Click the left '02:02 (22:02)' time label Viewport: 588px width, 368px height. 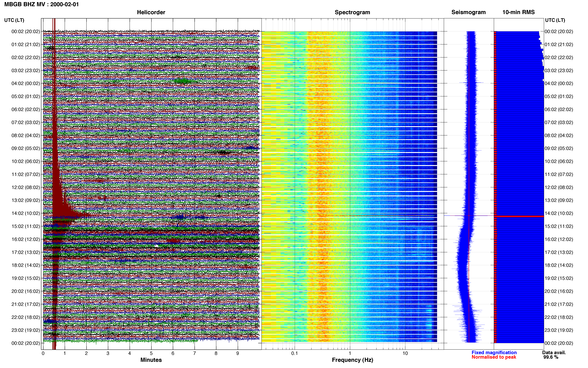(26, 57)
